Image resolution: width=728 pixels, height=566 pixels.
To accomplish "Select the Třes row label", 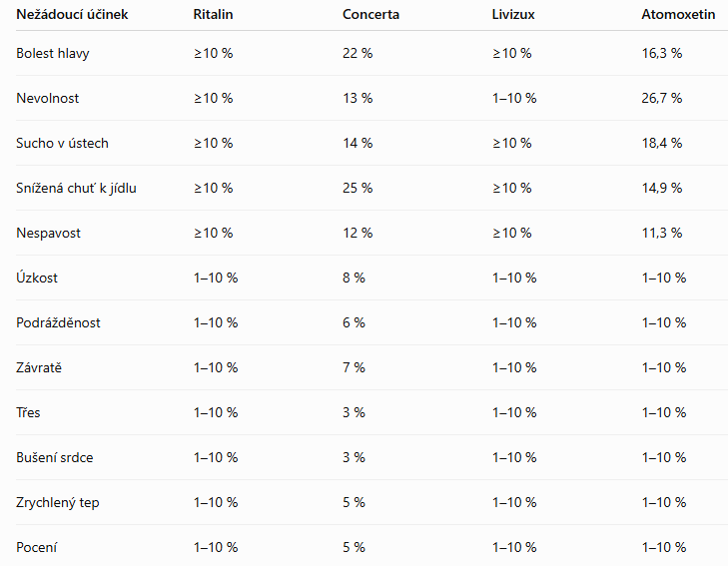I will point(28,412).
